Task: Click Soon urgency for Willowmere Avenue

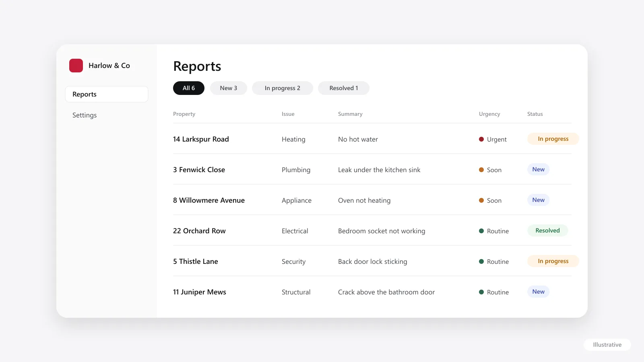Action: (x=490, y=200)
